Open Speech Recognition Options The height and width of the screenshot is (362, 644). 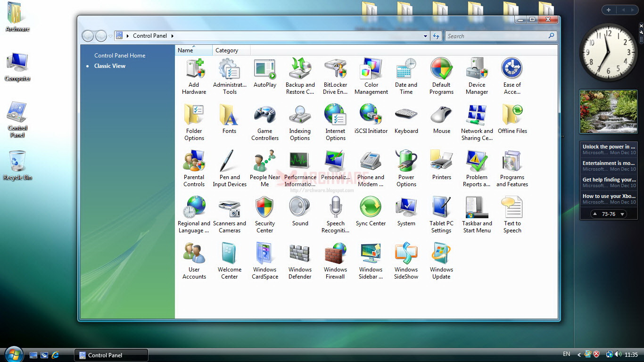pyautogui.click(x=336, y=215)
